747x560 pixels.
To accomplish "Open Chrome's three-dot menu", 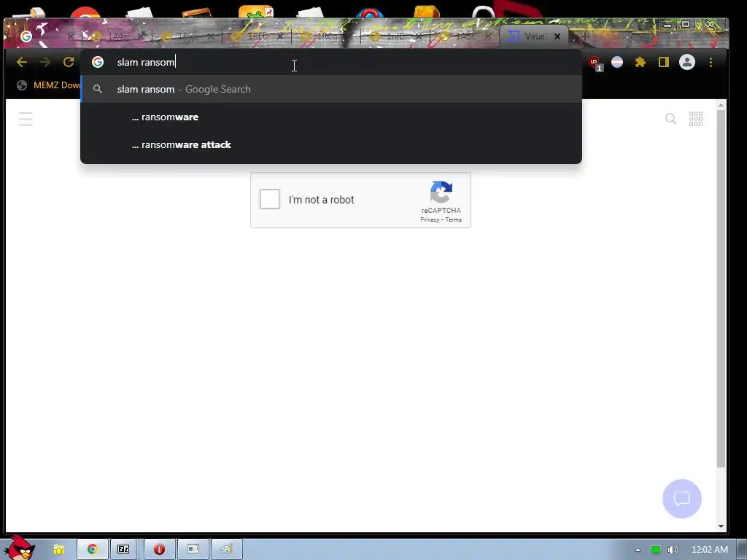I will [711, 62].
